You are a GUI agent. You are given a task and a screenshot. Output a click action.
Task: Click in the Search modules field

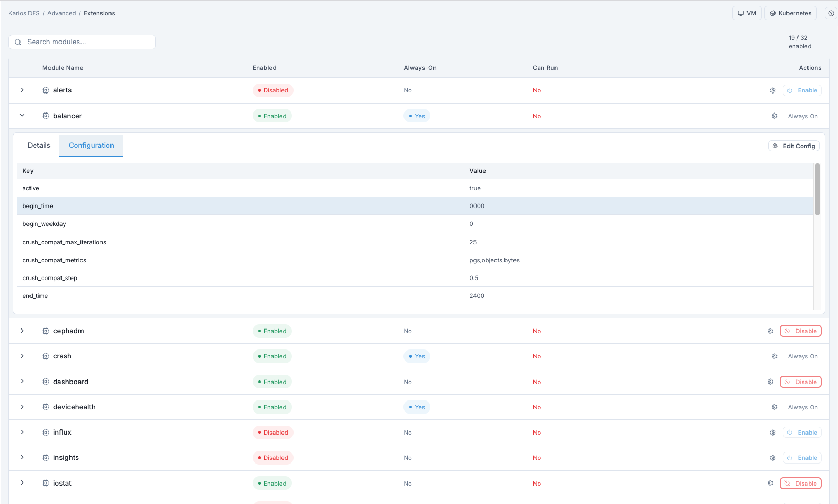(82, 42)
